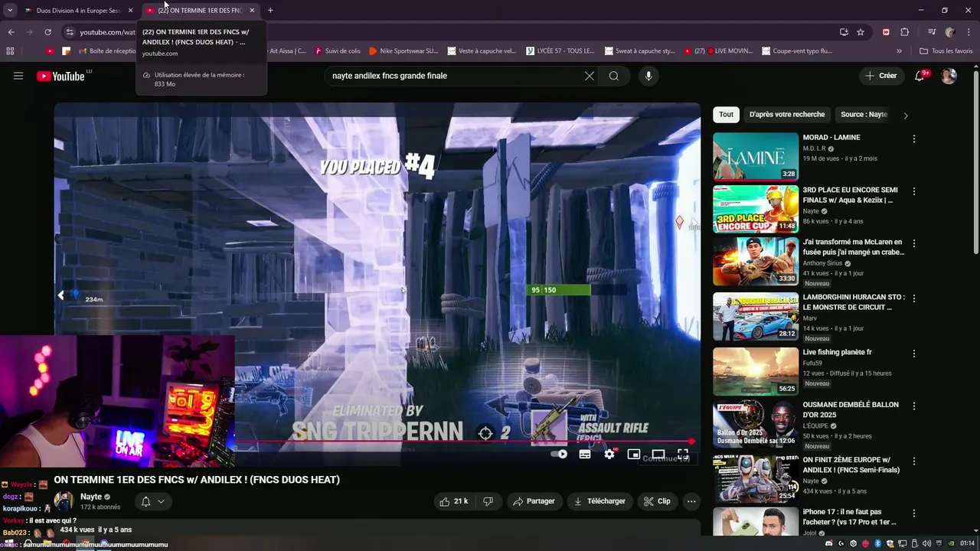Click the magnifying glass search button

614,76
